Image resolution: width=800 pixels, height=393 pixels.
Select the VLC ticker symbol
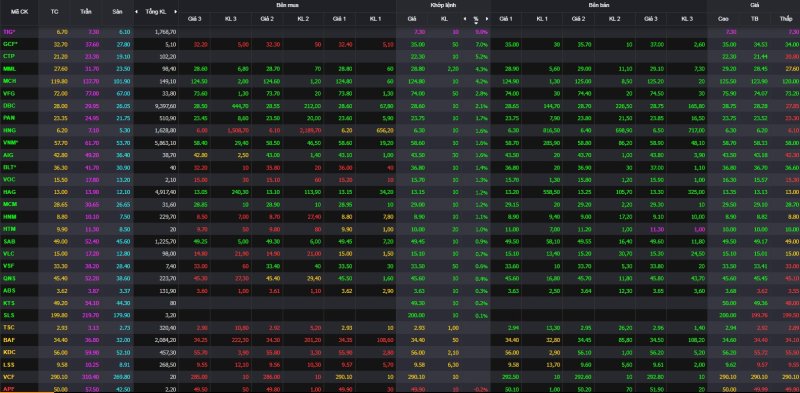(x=8, y=253)
